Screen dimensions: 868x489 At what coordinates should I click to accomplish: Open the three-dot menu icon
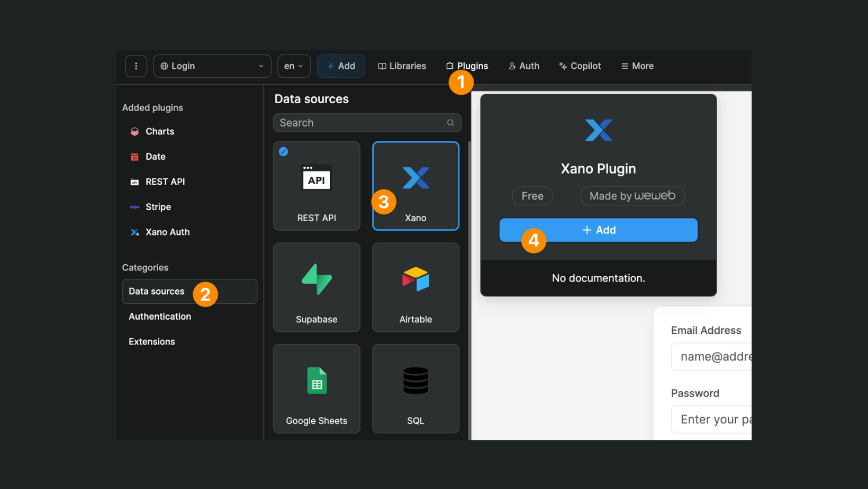click(136, 66)
